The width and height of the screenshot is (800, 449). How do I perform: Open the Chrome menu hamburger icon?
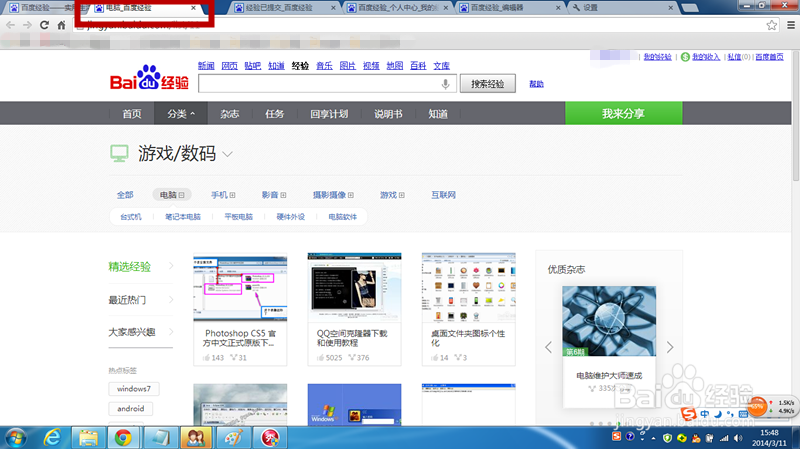791,25
